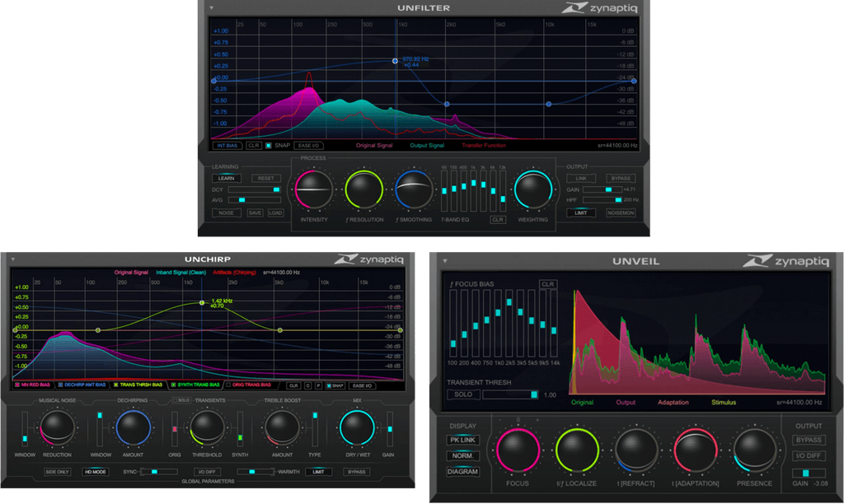The height and width of the screenshot is (504, 844).
Task: Click the Unfilter curve's right endpoint node
Action: click(x=634, y=82)
